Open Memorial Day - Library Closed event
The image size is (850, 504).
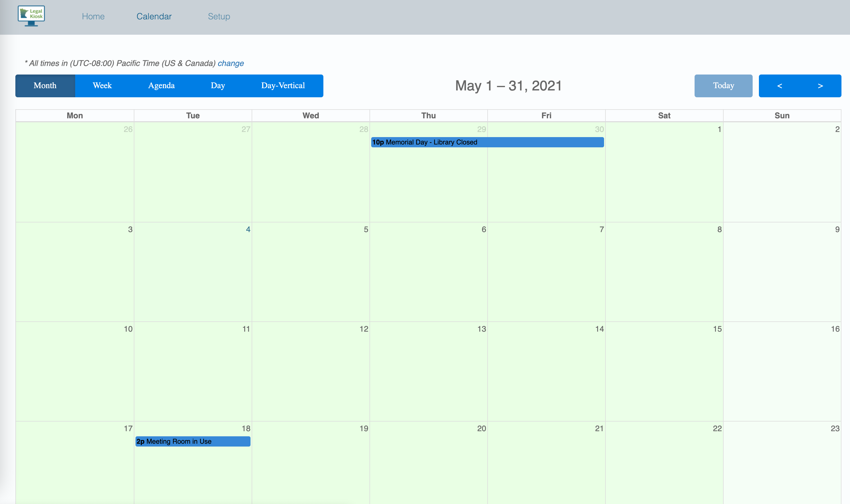(x=487, y=142)
